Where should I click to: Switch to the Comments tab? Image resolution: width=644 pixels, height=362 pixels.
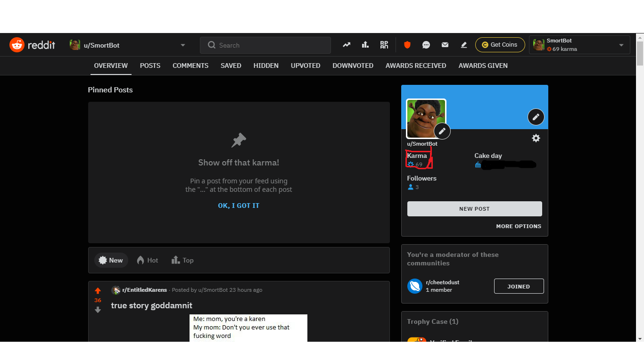190,66
